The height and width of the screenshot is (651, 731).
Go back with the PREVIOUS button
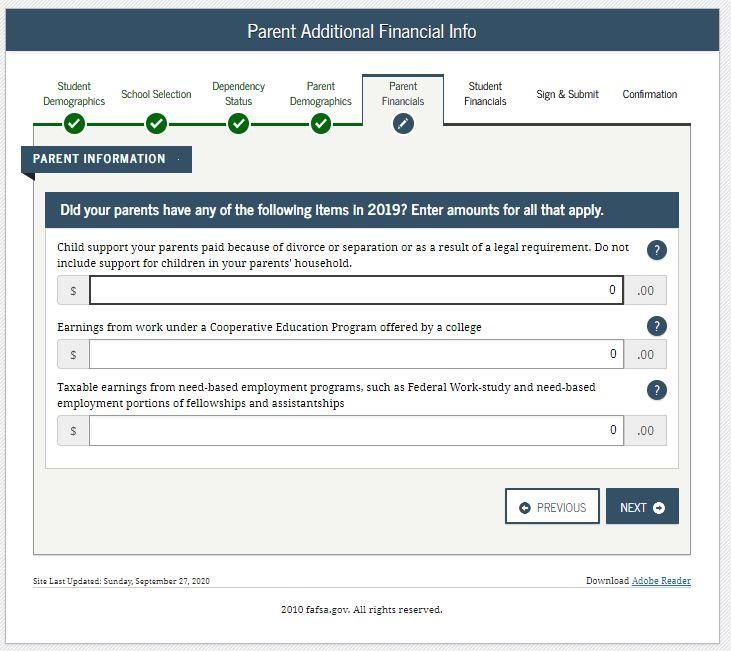pos(552,506)
